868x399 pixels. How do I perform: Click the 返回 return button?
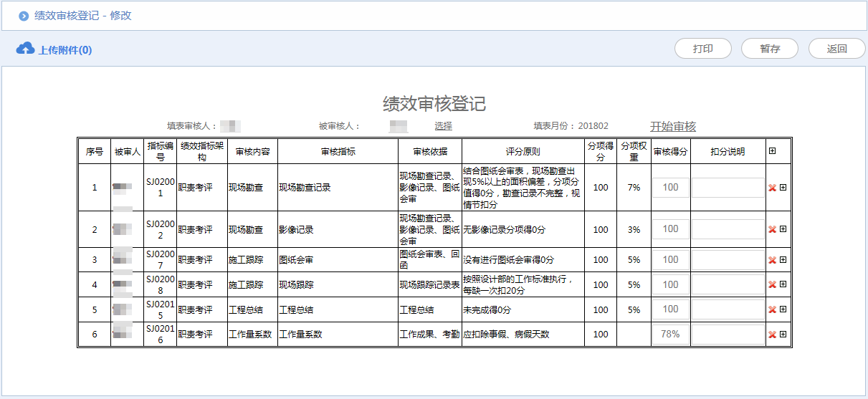(x=836, y=49)
